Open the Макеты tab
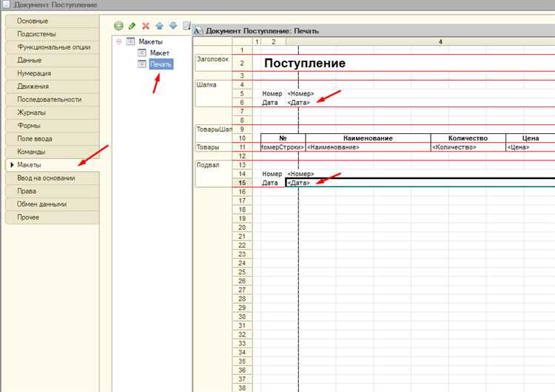The width and height of the screenshot is (555, 392). [x=53, y=165]
